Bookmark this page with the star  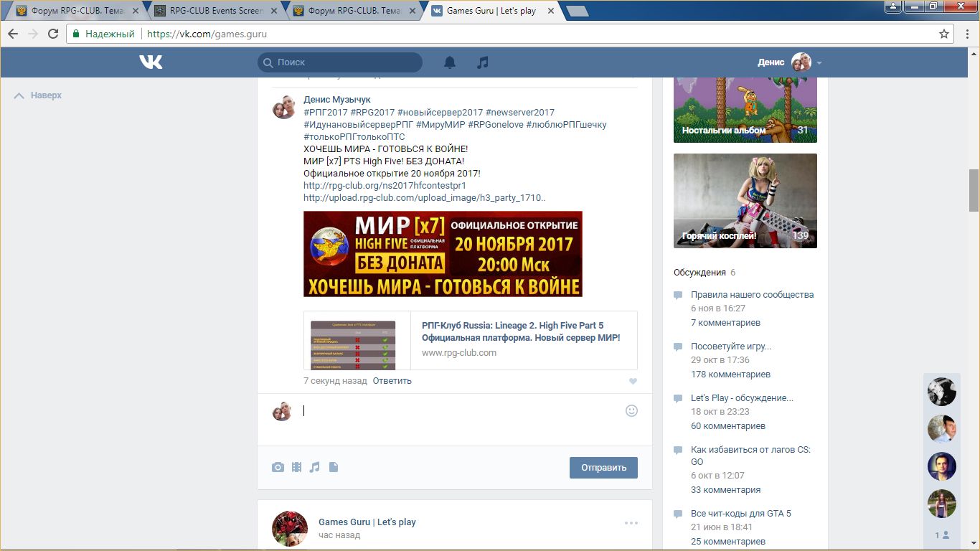944,34
